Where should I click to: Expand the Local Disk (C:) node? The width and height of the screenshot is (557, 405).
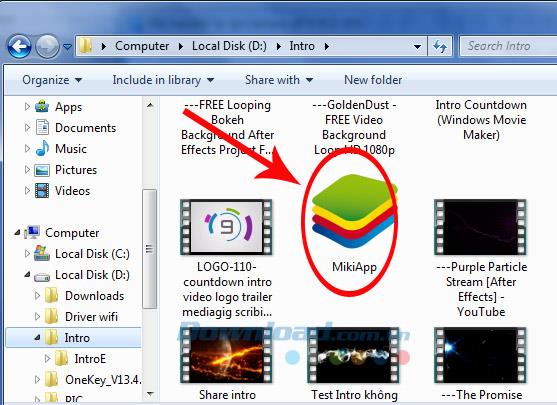tap(27, 254)
